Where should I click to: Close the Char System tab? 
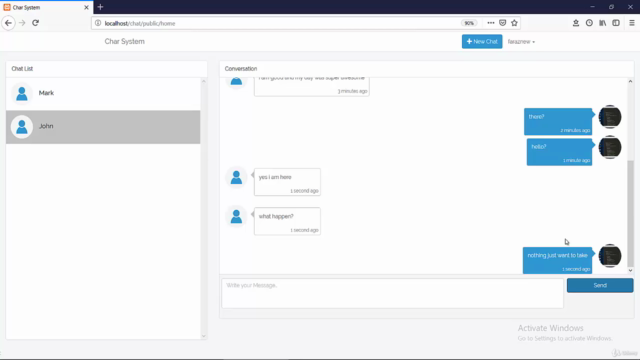(x=86, y=7)
